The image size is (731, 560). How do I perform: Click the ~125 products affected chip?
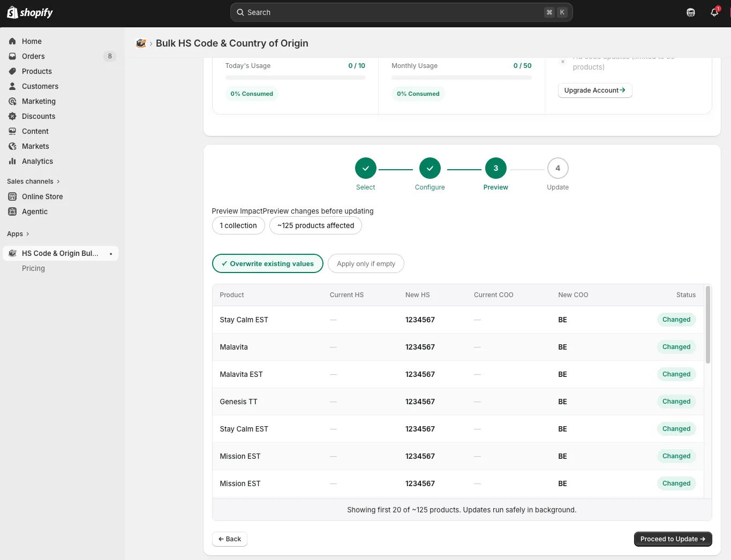coord(315,225)
